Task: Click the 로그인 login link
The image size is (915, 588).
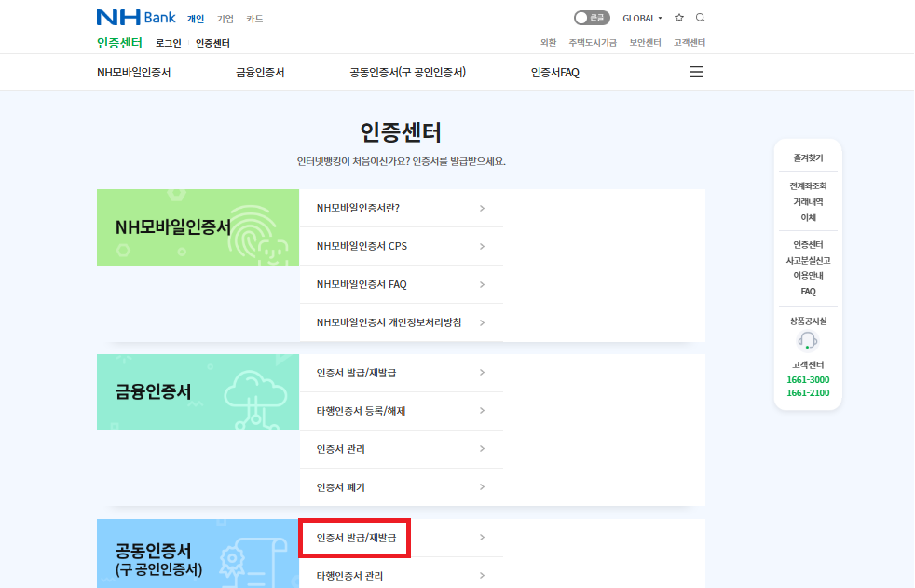Action: (x=168, y=42)
